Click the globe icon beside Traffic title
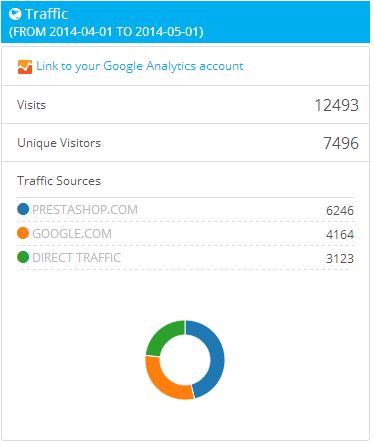 coord(15,14)
